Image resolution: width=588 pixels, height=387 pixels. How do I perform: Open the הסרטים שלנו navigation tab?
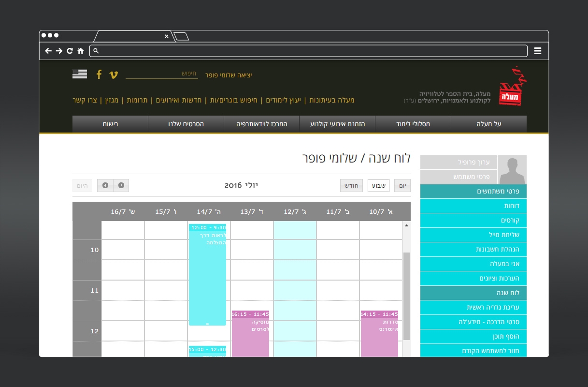click(x=186, y=124)
